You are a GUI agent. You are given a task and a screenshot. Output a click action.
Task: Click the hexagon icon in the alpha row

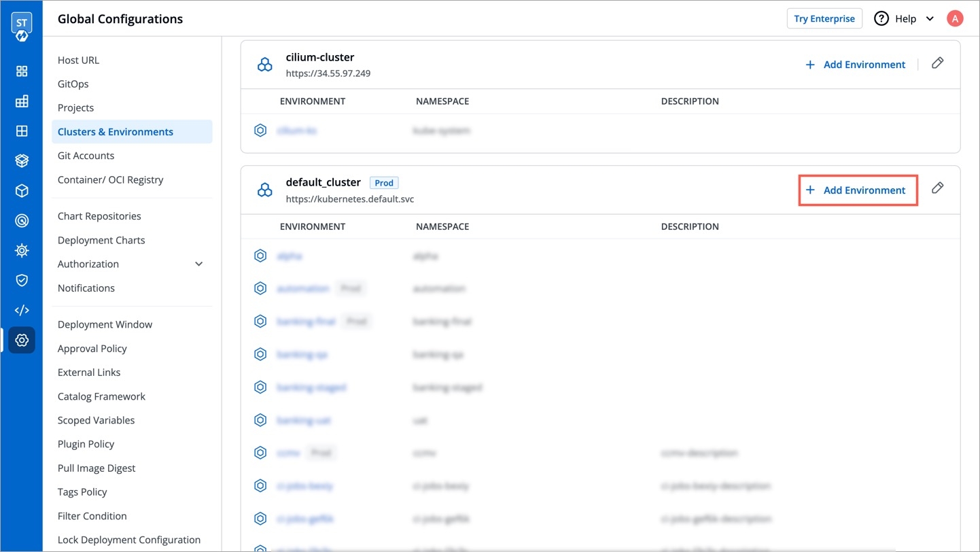260,256
